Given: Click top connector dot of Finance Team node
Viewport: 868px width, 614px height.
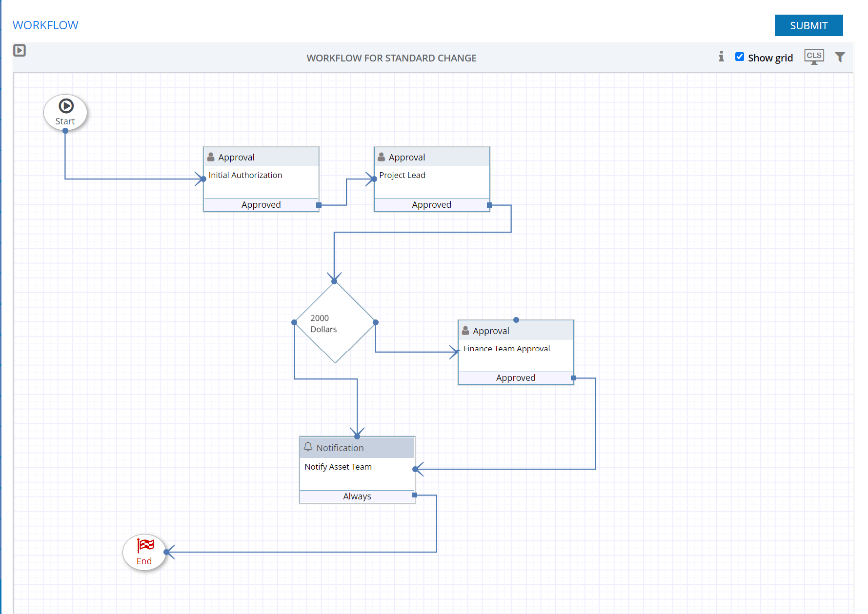Looking at the screenshot, I should [516, 320].
